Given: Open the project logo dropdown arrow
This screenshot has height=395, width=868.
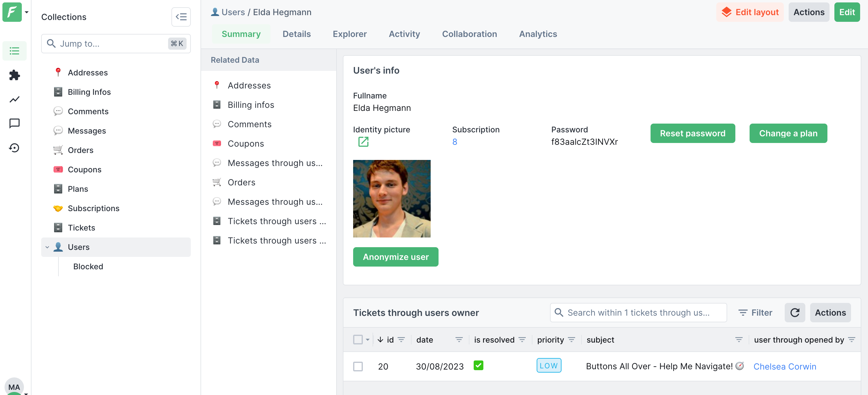Looking at the screenshot, I should tap(27, 12).
